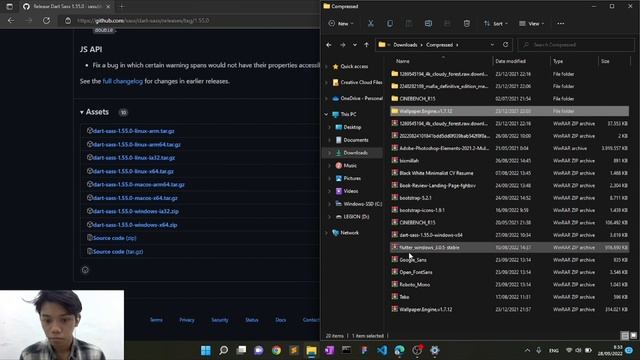Go back in File Explorer navigation
640x360 pixels.
[x=329, y=45]
